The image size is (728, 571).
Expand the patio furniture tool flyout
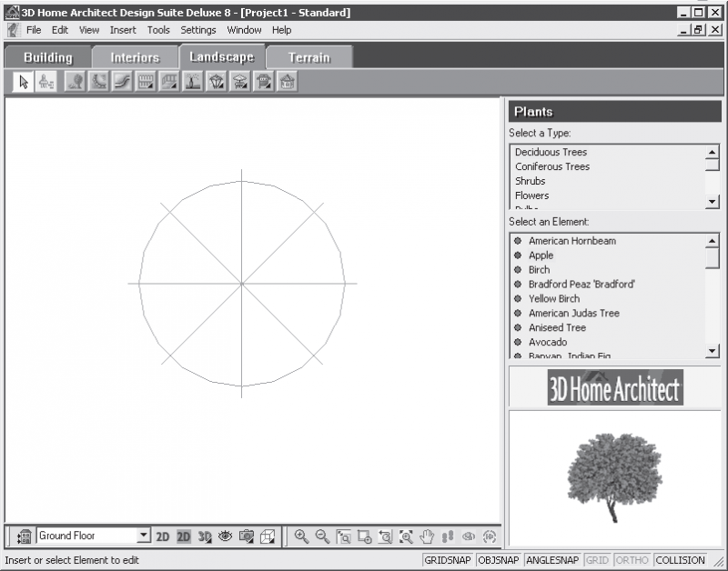240,82
